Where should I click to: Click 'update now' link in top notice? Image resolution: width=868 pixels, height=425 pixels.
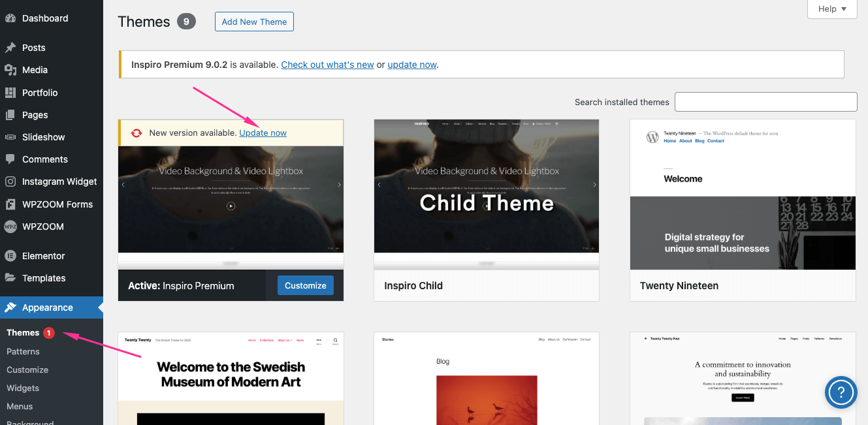[x=412, y=65]
